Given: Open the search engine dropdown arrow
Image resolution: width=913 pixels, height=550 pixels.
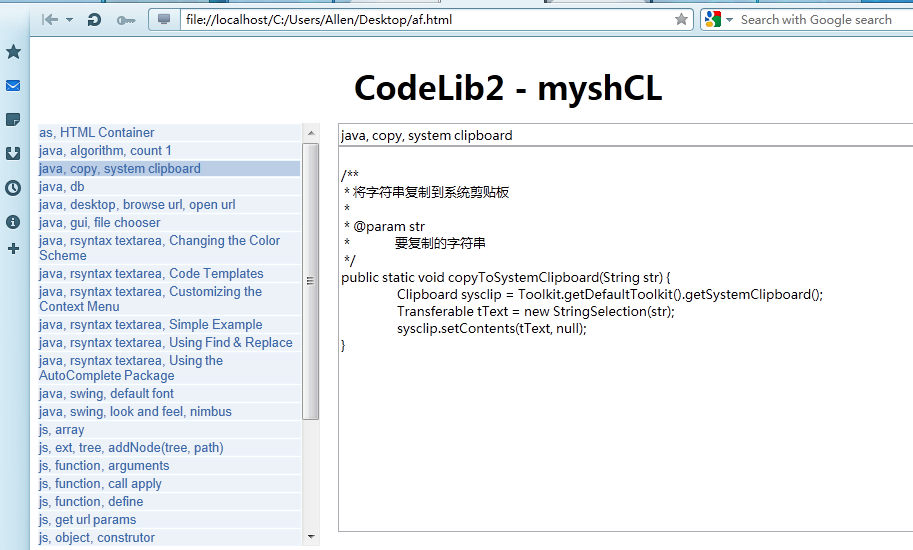Looking at the screenshot, I should click(x=729, y=20).
